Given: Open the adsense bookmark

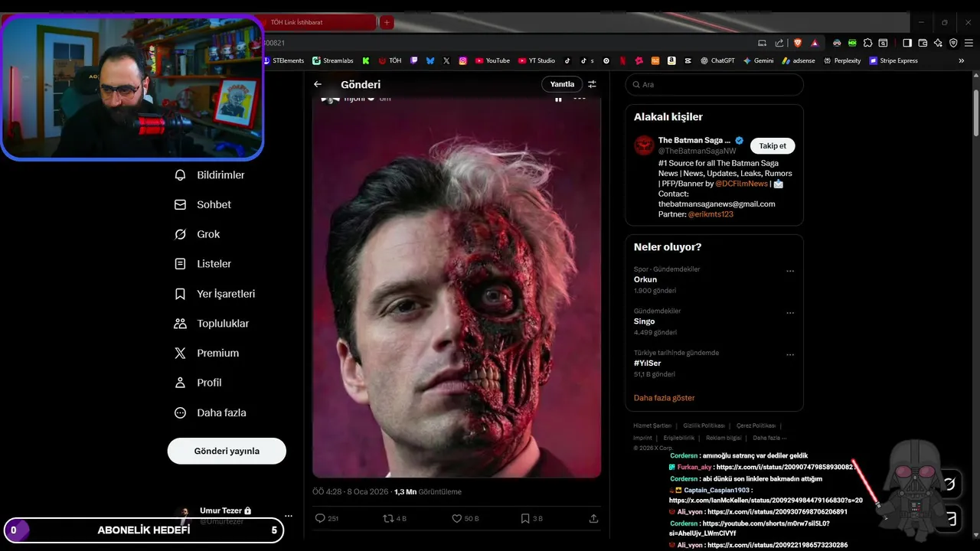Looking at the screenshot, I should tap(799, 60).
